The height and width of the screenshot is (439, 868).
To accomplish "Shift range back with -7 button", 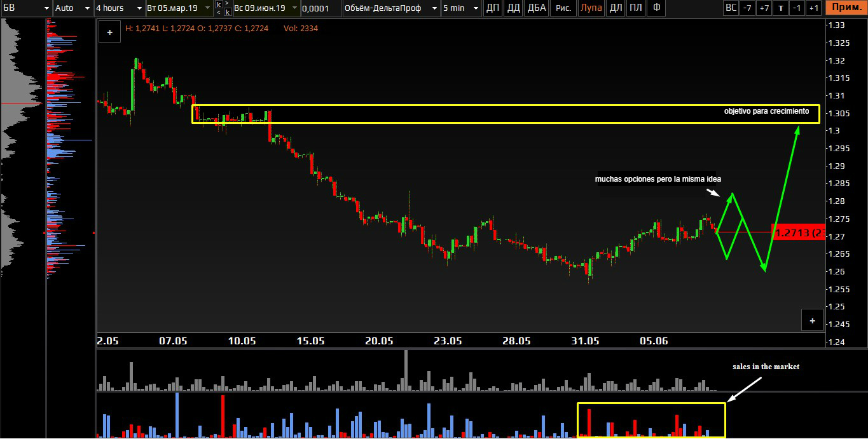I will pyautogui.click(x=748, y=8).
